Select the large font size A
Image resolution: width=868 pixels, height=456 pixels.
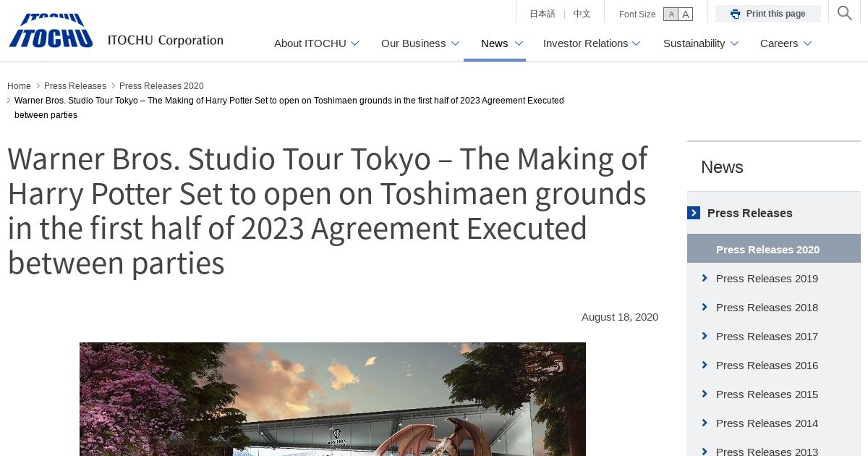coord(686,14)
